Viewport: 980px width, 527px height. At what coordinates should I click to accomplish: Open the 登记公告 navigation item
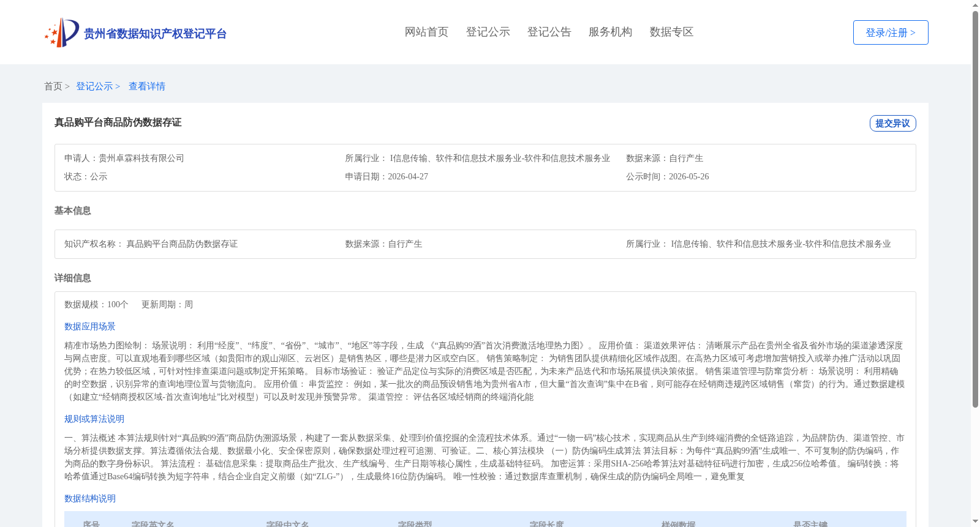[x=549, y=32]
